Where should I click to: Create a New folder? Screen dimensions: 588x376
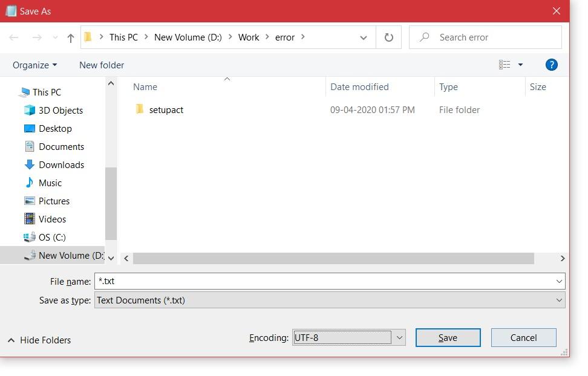coord(102,65)
